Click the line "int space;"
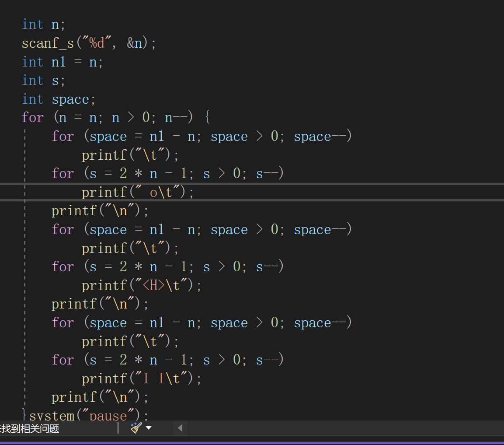The image size is (504, 445). pyautogui.click(x=59, y=99)
